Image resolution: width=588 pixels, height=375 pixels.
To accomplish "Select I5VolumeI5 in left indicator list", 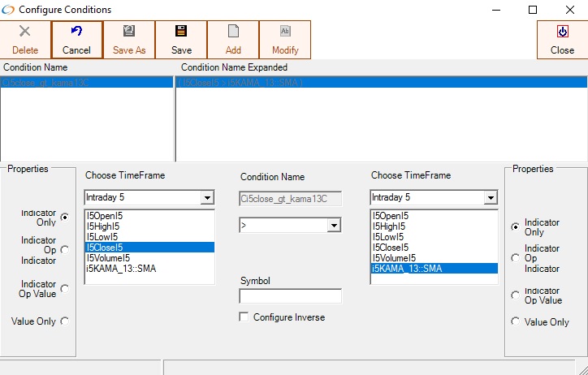I will click(x=113, y=258).
